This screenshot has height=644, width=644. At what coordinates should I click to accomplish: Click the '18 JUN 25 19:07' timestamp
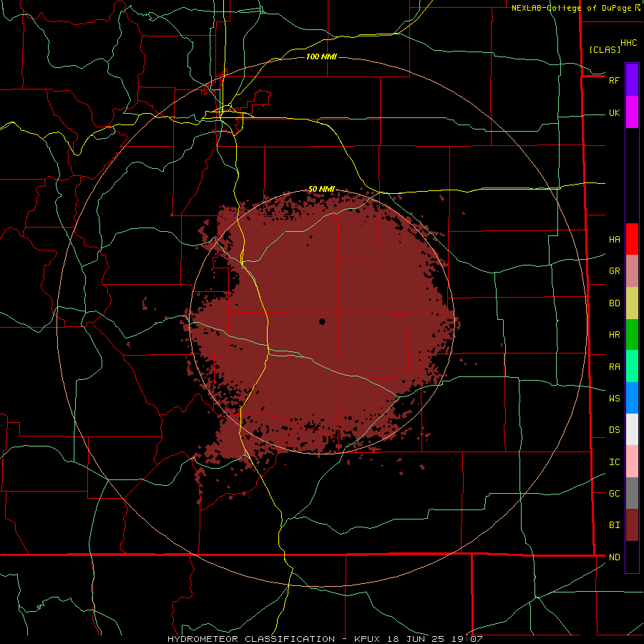(435, 639)
